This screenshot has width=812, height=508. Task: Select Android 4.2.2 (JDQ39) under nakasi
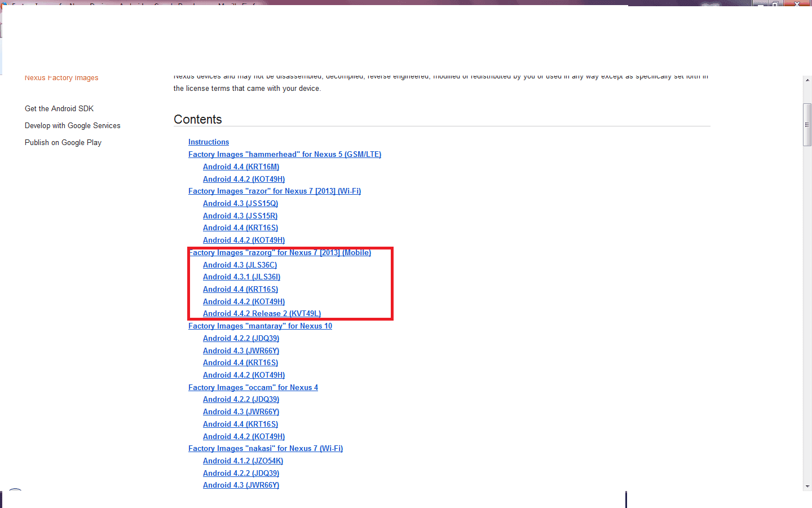point(241,473)
